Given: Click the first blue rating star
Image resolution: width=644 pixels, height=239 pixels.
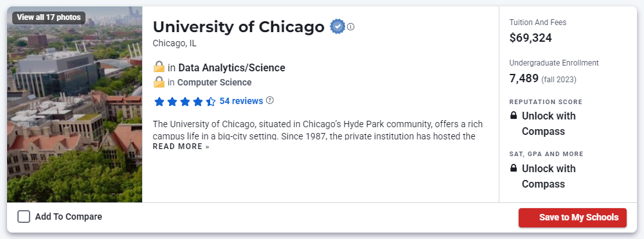Looking at the screenshot, I should click(x=159, y=102).
